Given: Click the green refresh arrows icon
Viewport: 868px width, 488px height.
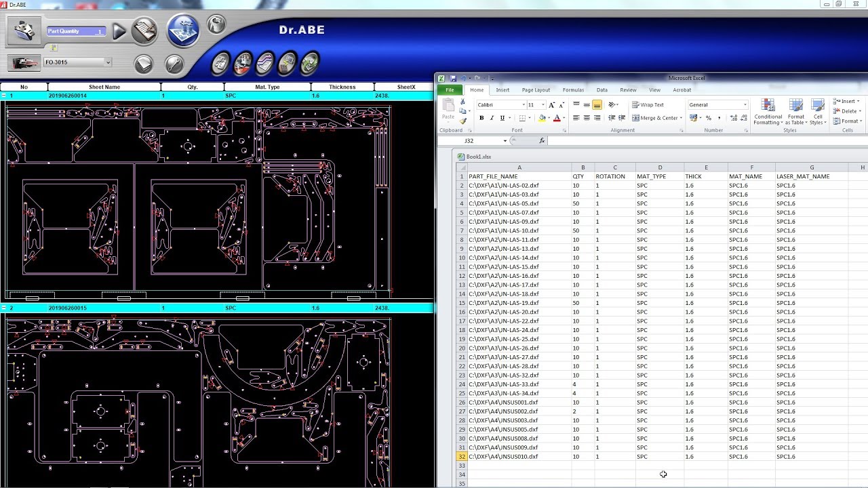Looking at the screenshot, I should (x=310, y=64).
